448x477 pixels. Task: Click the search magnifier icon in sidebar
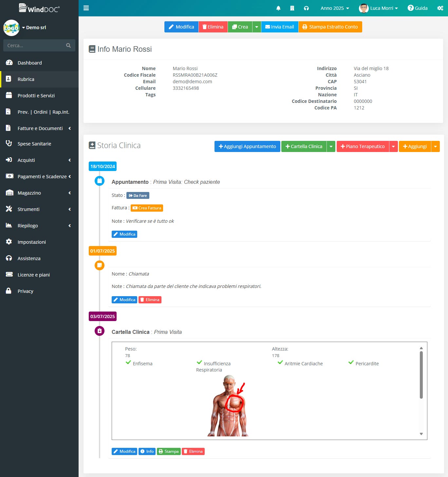tap(68, 46)
